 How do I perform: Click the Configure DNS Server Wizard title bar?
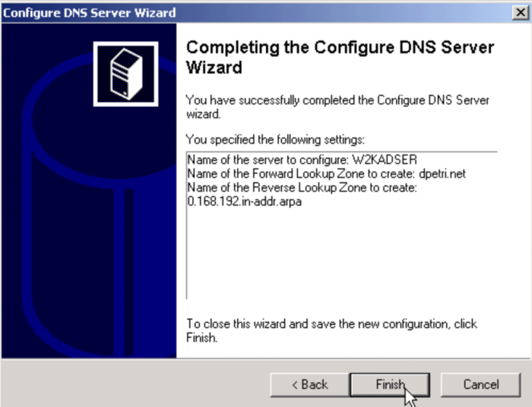(x=258, y=13)
